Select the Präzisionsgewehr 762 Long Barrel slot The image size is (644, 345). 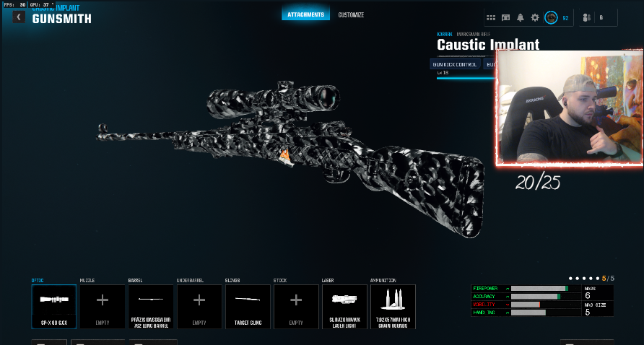(x=151, y=307)
